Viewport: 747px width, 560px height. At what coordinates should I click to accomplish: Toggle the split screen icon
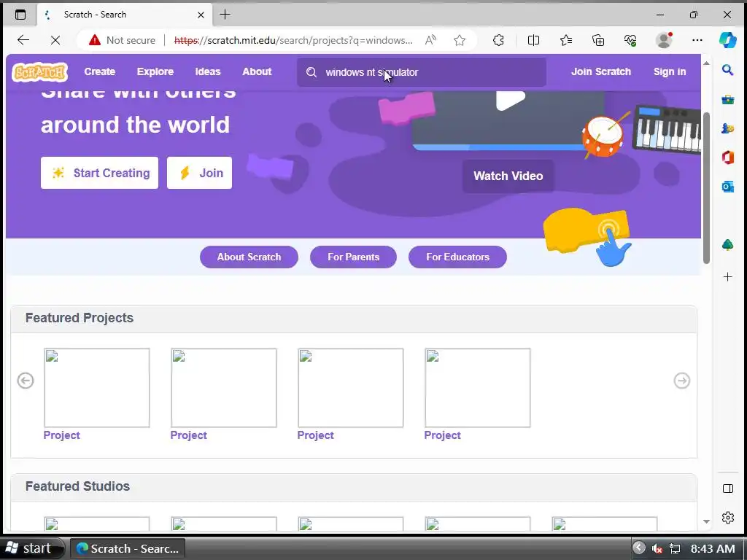[533, 41]
